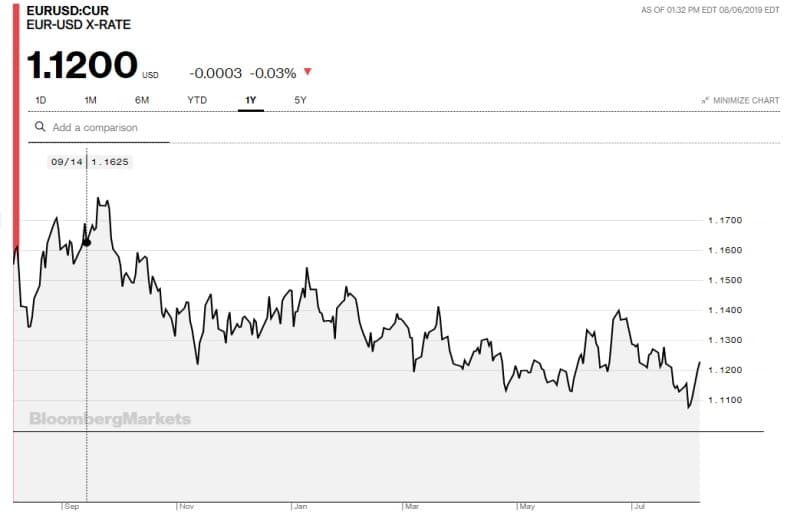Select the YTD range tab
Viewport: 800px width, 515px height.
197,100
